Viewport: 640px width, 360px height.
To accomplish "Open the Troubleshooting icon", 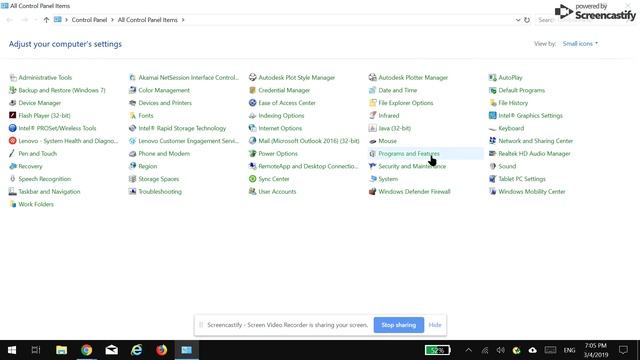I will point(132,191).
